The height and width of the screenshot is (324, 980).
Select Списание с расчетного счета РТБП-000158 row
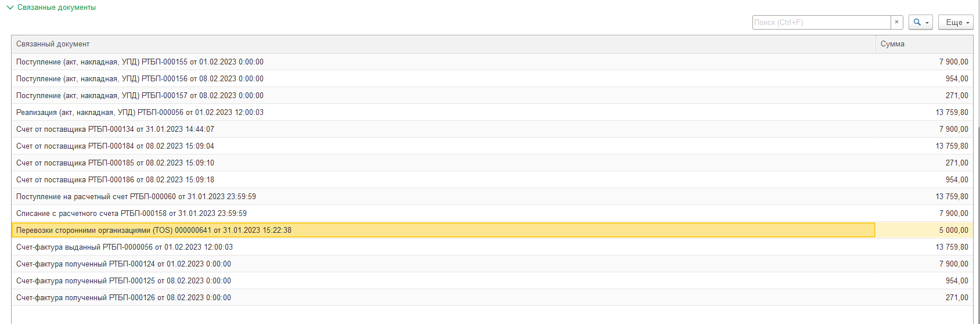point(492,213)
